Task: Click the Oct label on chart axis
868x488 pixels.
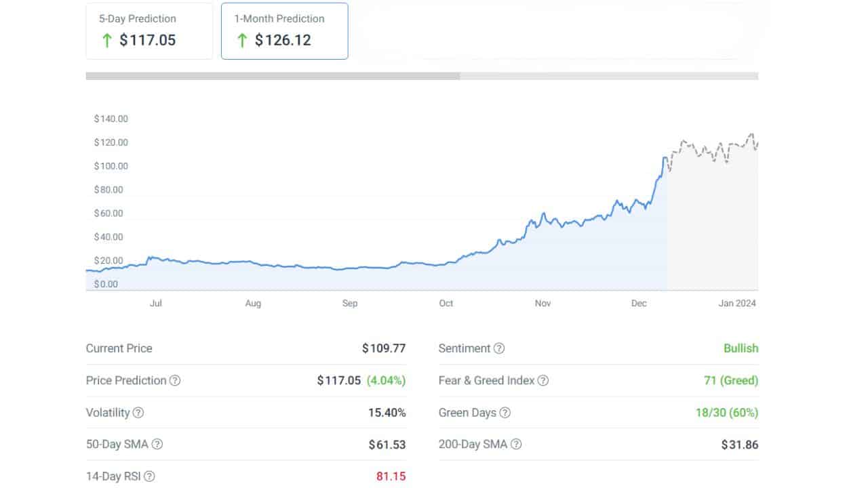Action: [x=446, y=304]
